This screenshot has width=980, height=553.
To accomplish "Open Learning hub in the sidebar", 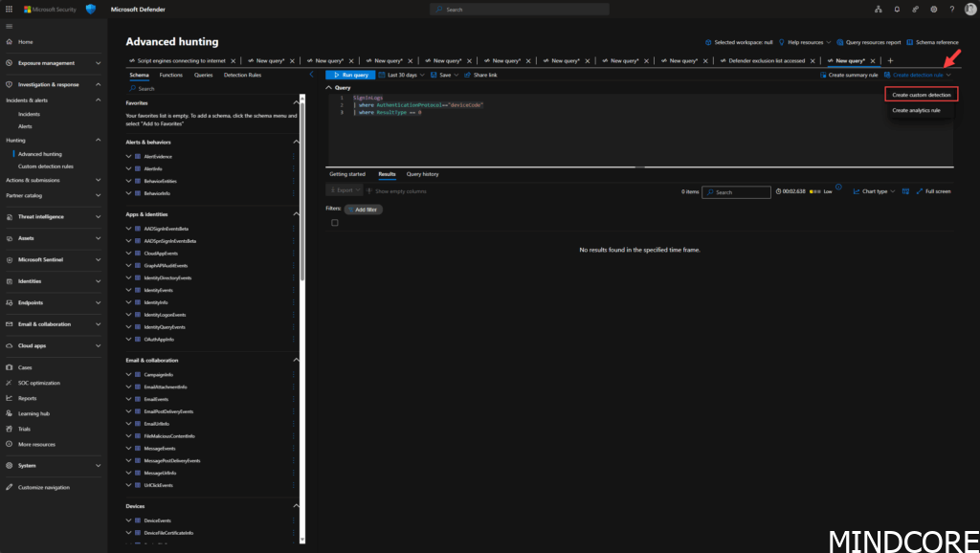I will [33, 413].
